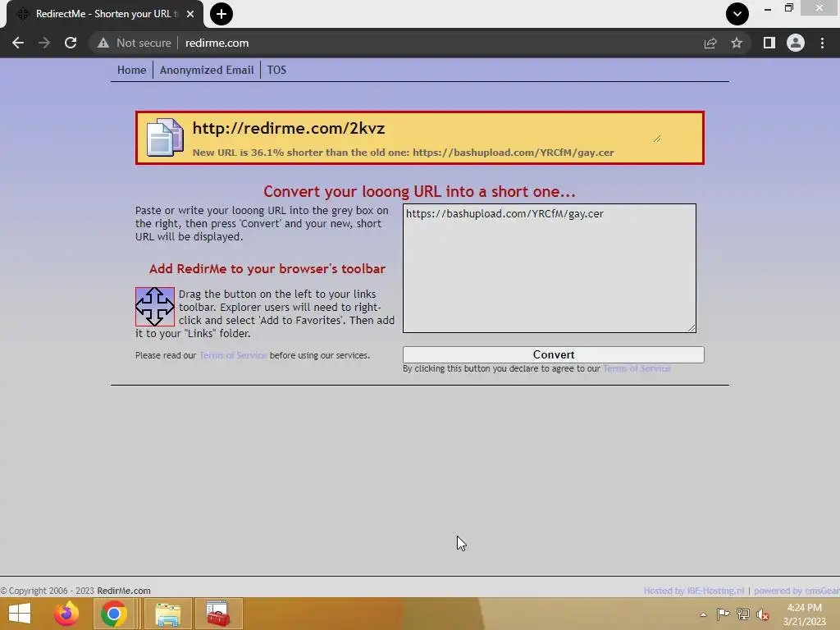Screen dimensions: 840x630
Task: Toggle the browser side panel
Action: pyautogui.click(x=769, y=43)
